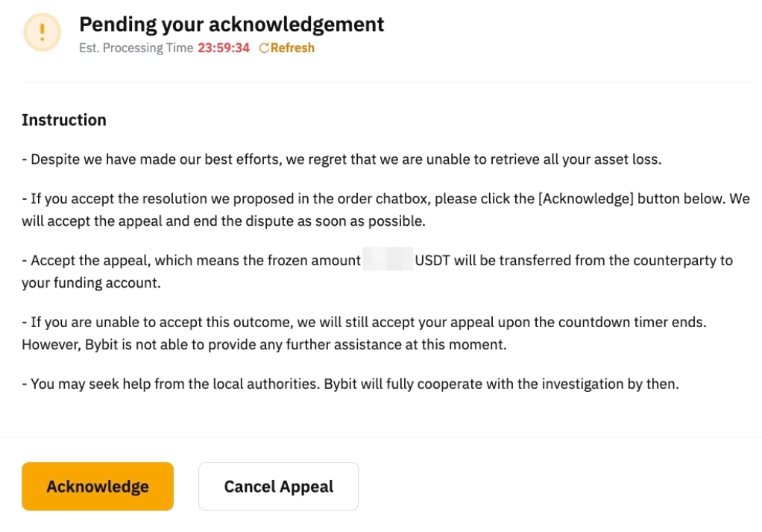Viewport: 762px width, 532px height.
Task: Click the "Est. Processing Time" label
Action: click(x=136, y=48)
